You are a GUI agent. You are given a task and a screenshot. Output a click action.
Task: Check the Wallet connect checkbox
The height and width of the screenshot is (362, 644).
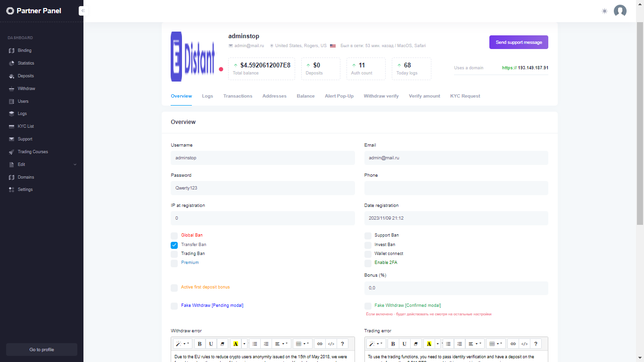click(368, 254)
